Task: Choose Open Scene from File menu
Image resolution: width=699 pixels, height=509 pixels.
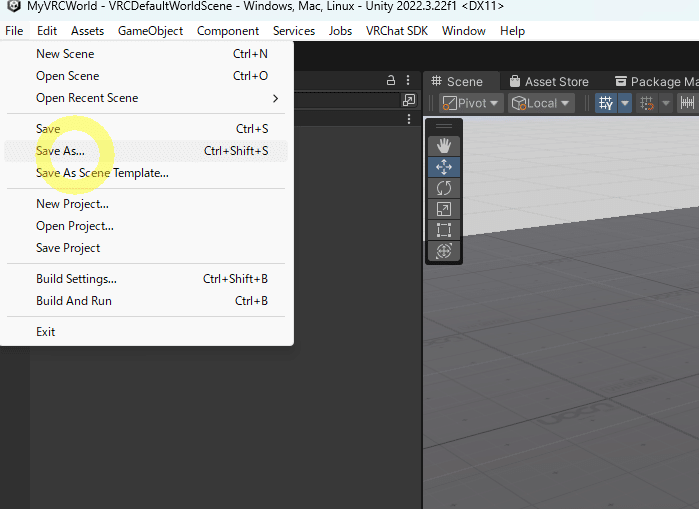Action: tap(146, 76)
